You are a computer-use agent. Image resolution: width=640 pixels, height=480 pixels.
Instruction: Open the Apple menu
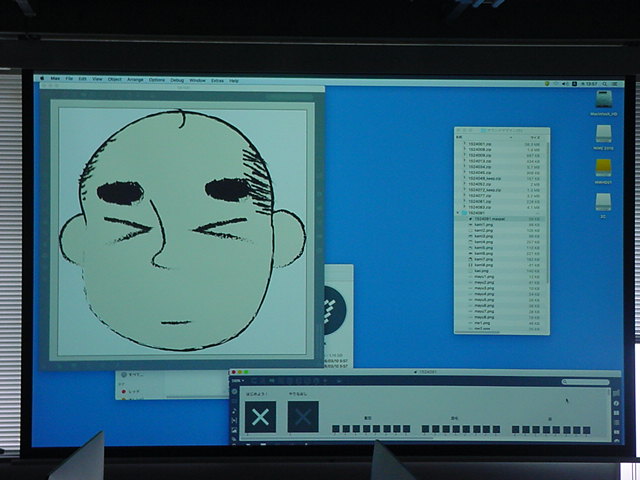(42, 78)
